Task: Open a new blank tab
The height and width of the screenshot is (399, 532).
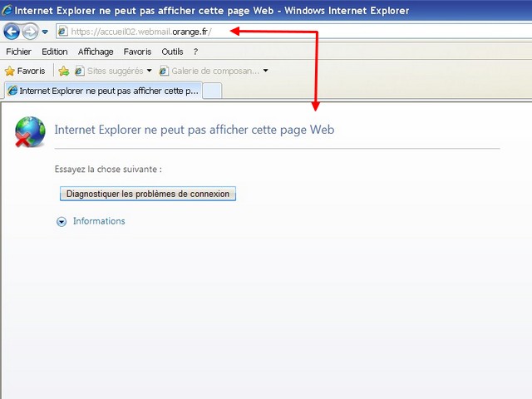Action: click(213, 91)
